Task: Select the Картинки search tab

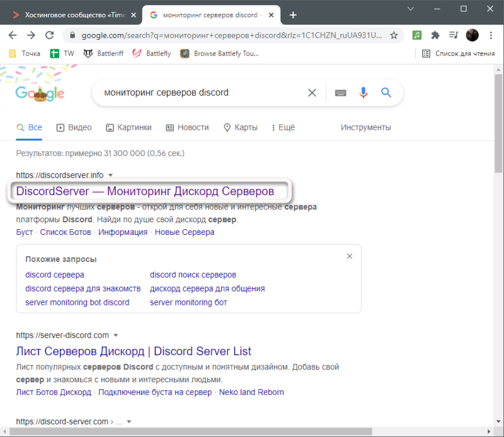Action: pos(129,128)
